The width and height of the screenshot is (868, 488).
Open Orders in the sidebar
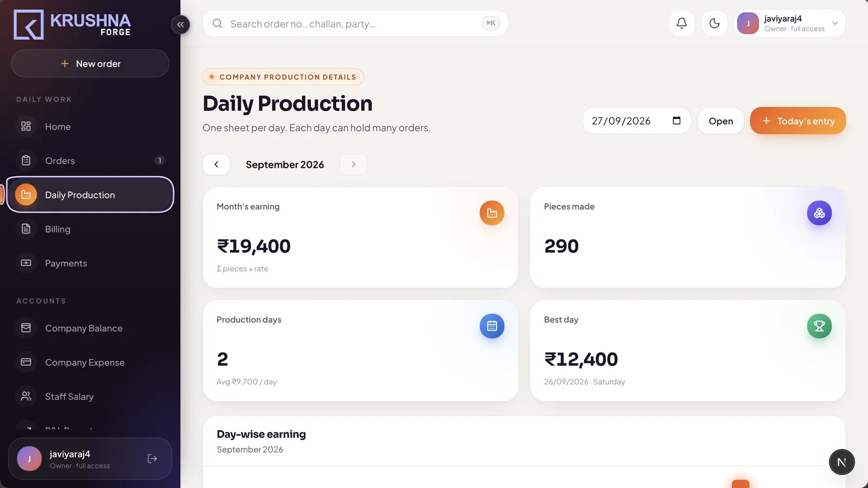click(90, 160)
